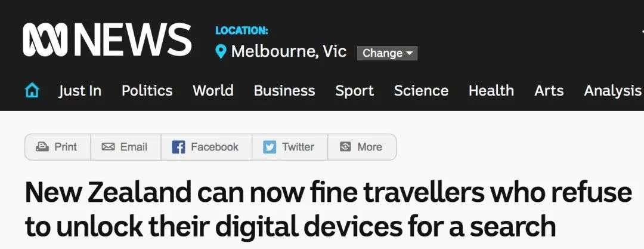The width and height of the screenshot is (644, 249).
Task: Open the Analysis section
Action: (612, 91)
